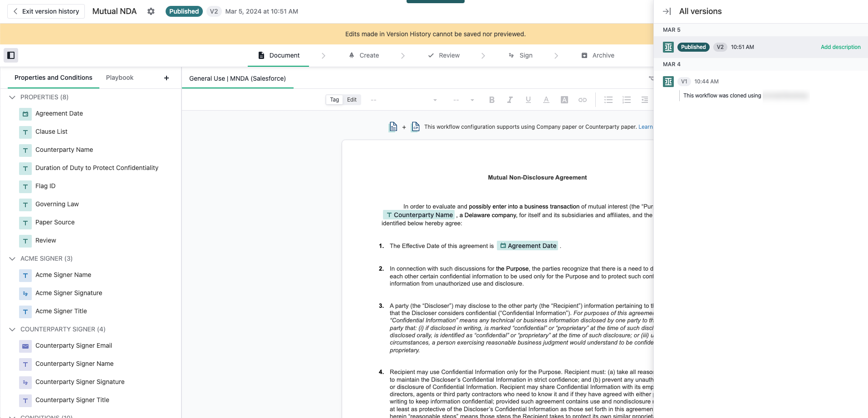The image size is (868, 418).
Task: Select the Review property in list
Action: pyautogui.click(x=46, y=240)
